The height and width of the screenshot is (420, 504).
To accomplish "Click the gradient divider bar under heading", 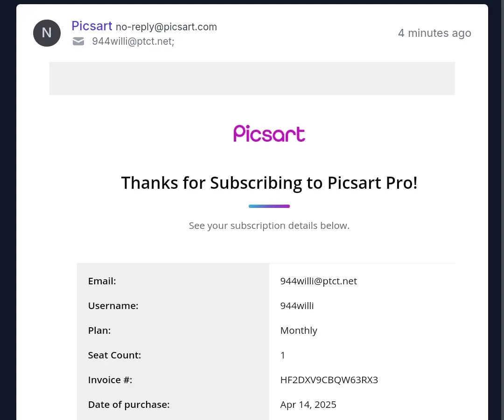I will [x=269, y=206].
